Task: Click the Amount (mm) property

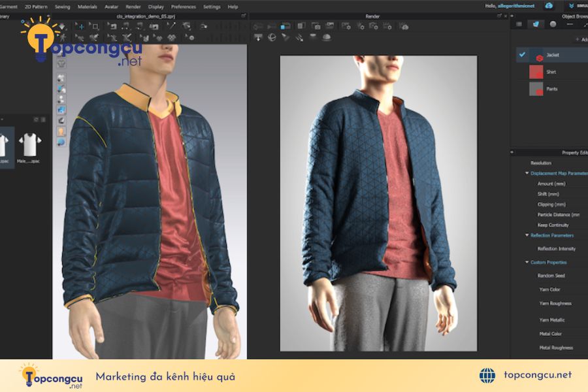Action: pos(551,184)
